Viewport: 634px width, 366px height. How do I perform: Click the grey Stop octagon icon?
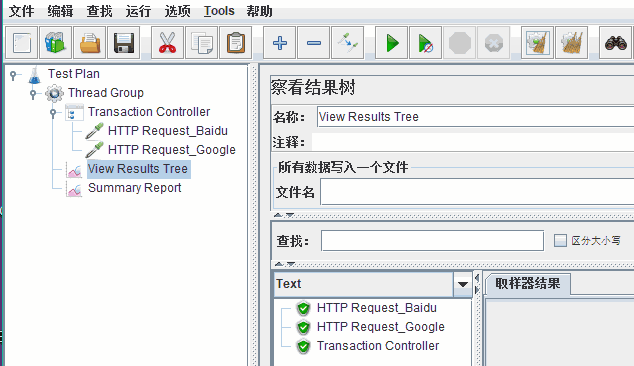[460, 43]
